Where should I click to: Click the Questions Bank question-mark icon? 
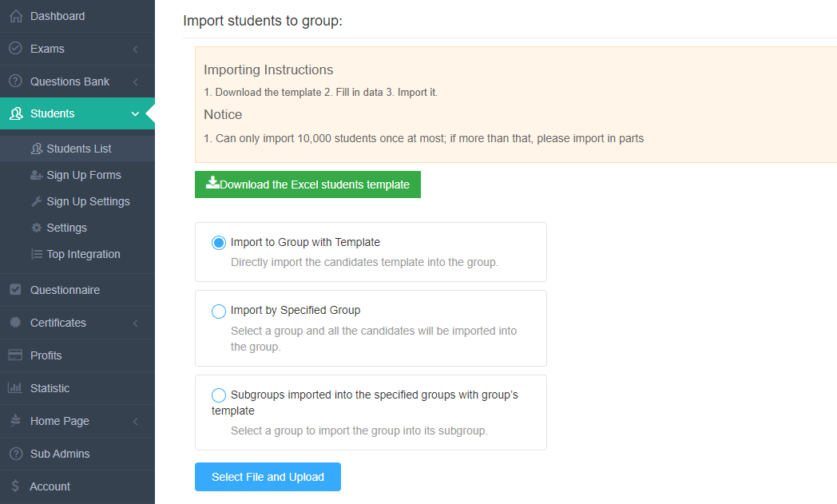[x=15, y=81]
